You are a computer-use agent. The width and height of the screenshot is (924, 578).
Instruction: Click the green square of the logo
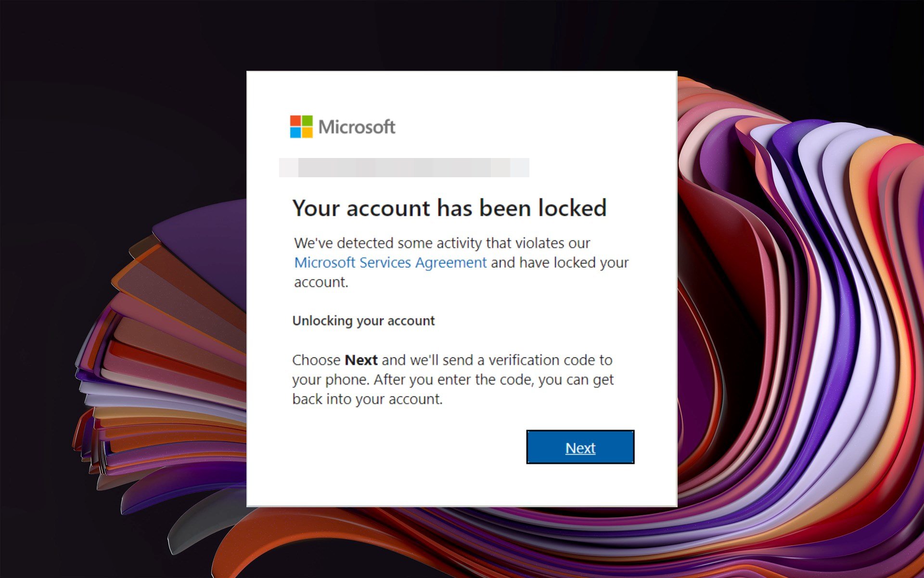[307, 121]
